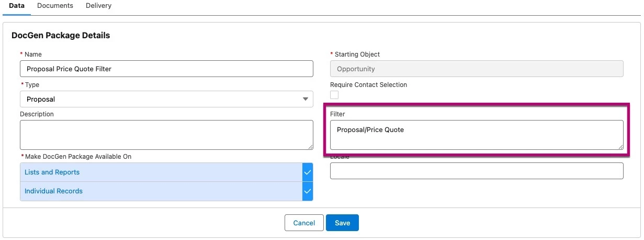Image resolution: width=644 pixels, height=240 pixels.
Task: Click the Cancel button
Action: [304, 223]
